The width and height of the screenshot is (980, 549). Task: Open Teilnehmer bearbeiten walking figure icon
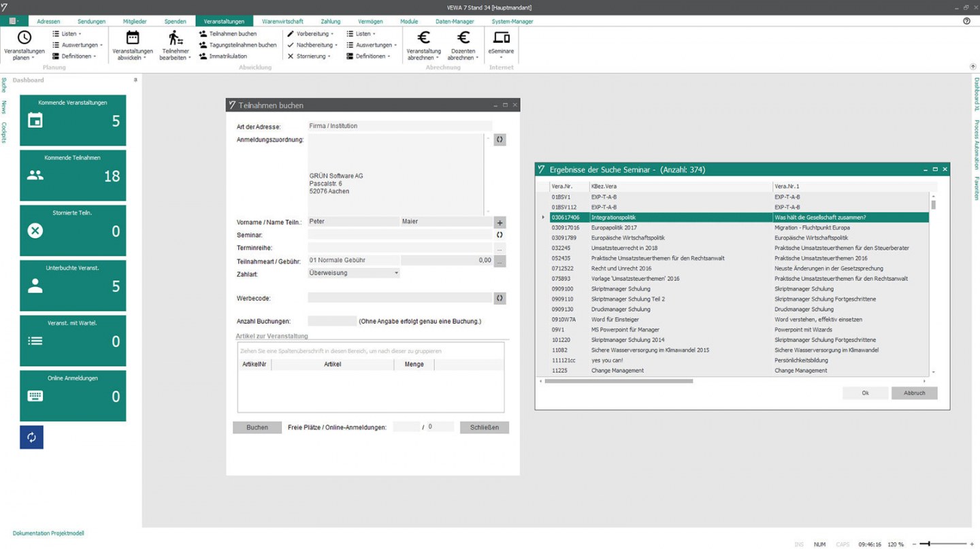point(176,37)
